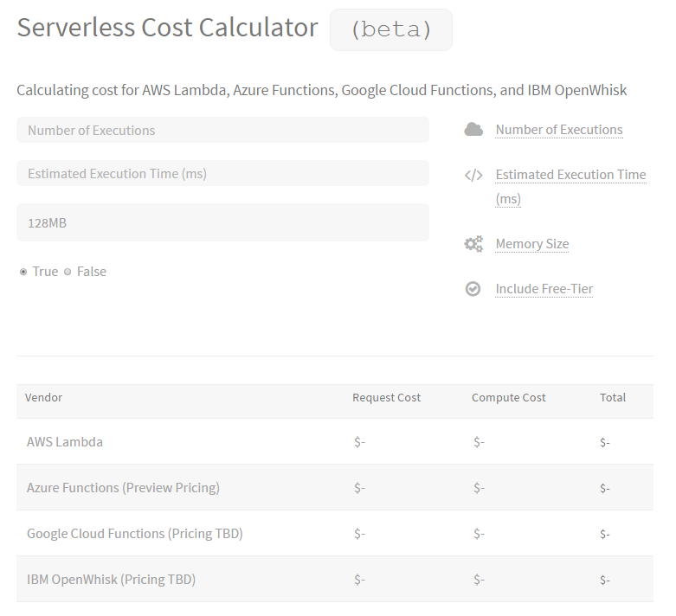Viewport: 676px width, 616px height.
Task: Click the Number of Executions help label
Action: 558,130
